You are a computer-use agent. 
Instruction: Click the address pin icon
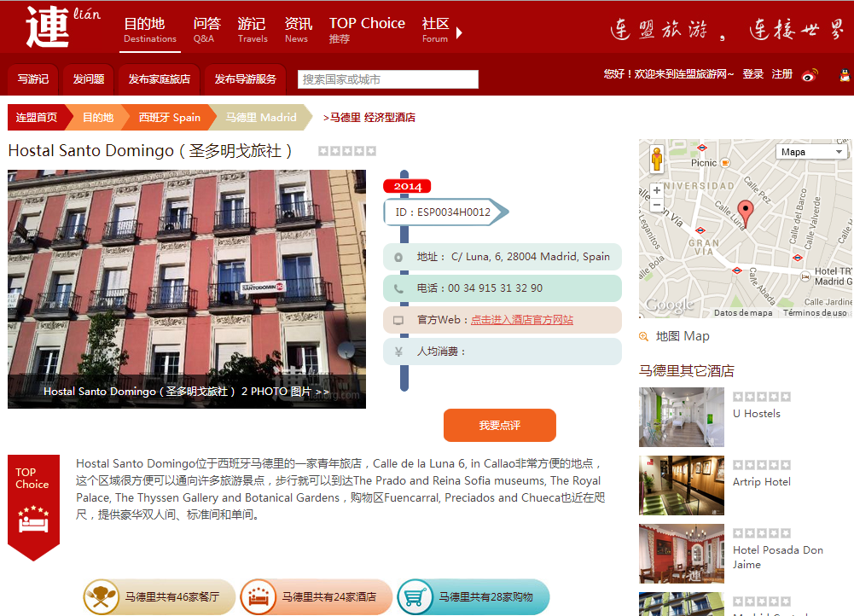pyautogui.click(x=398, y=257)
